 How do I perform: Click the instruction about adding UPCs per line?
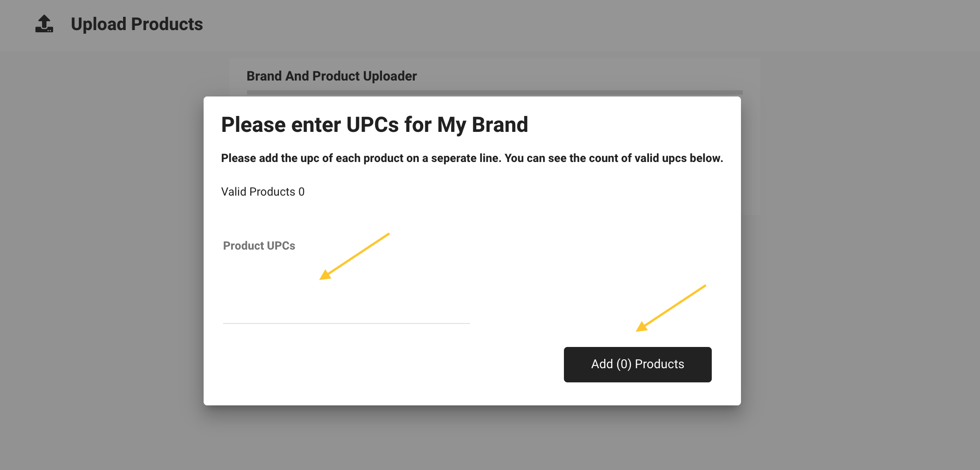point(472,158)
